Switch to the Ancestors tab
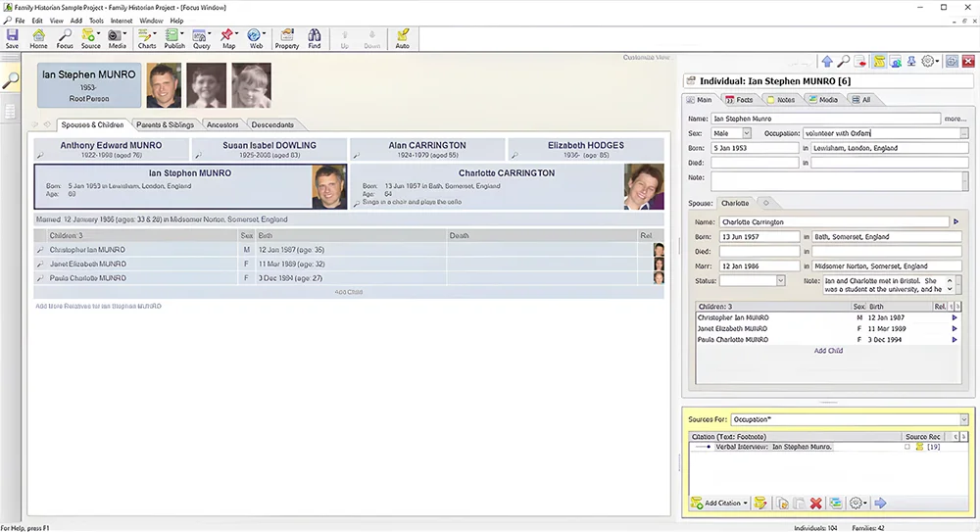 (222, 124)
